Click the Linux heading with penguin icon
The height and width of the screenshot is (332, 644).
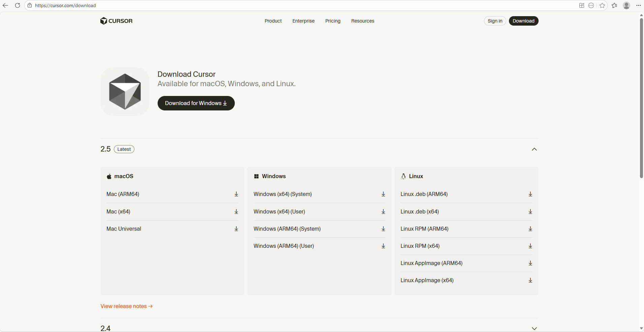click(412, 176)
